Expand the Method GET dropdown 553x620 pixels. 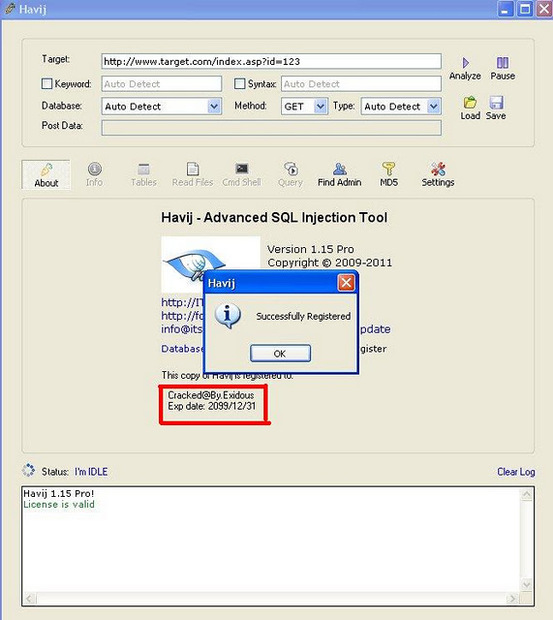pos(320,106)
